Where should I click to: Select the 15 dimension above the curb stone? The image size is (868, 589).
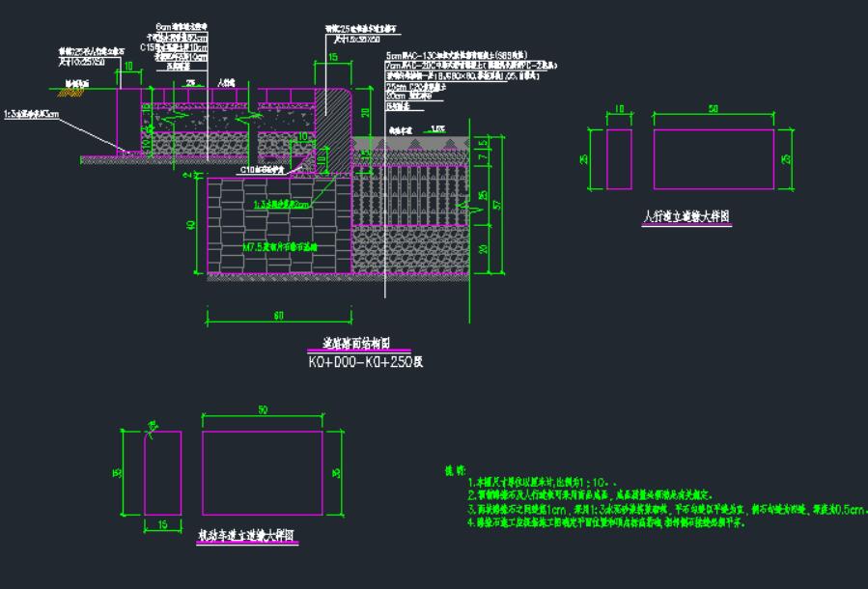[x=332, y=57]
